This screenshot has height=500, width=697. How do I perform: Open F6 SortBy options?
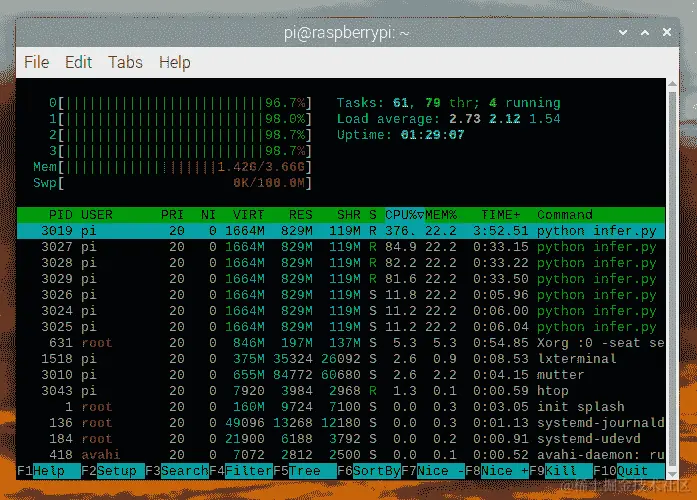(369, 471)
